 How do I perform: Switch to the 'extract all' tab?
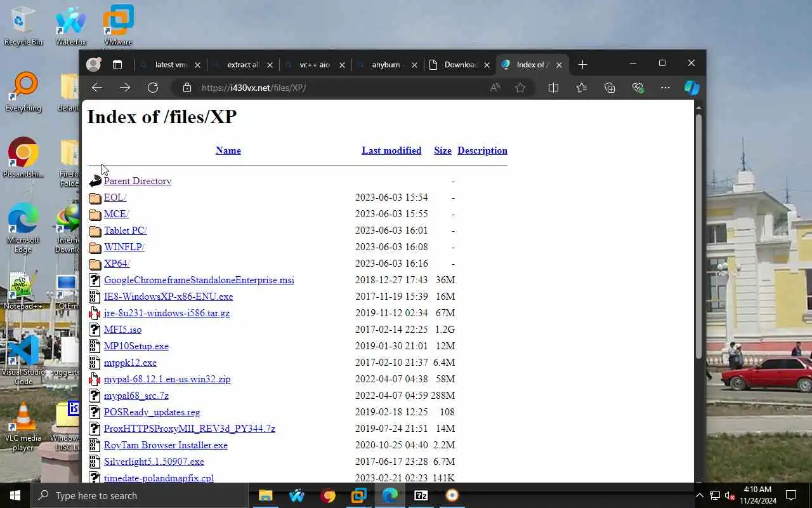[x=242, y=65]
